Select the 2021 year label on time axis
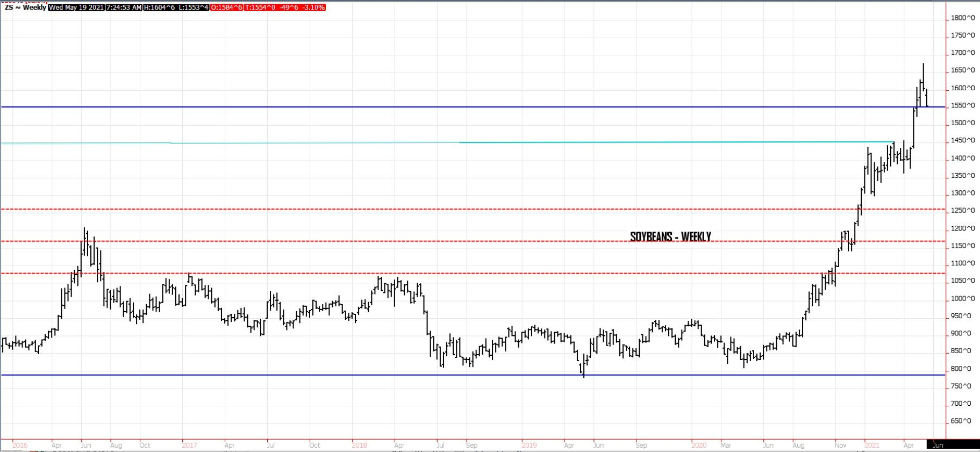The width and height of the screenshot is (980, 452). tap(872, 445)
